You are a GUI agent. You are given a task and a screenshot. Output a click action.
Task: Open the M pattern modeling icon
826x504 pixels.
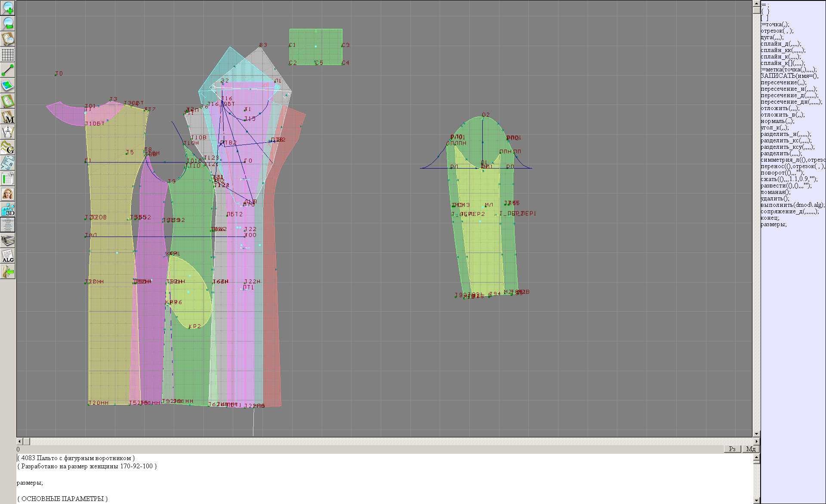pos(8,117)
